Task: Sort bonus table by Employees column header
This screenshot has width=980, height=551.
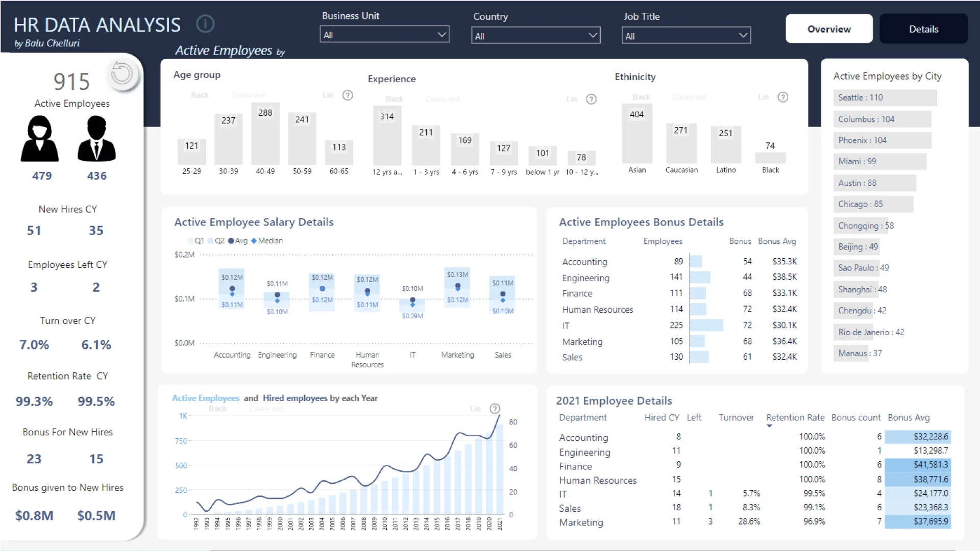Action: click(x=663, y=241)
